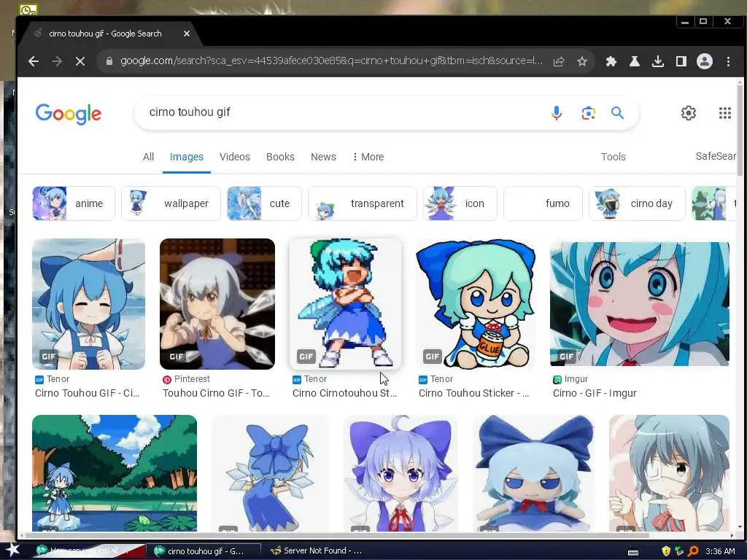The height and width of the screenshot is (560, 747).
Task: Switch to the All results tab
Action: click(148, 157)
